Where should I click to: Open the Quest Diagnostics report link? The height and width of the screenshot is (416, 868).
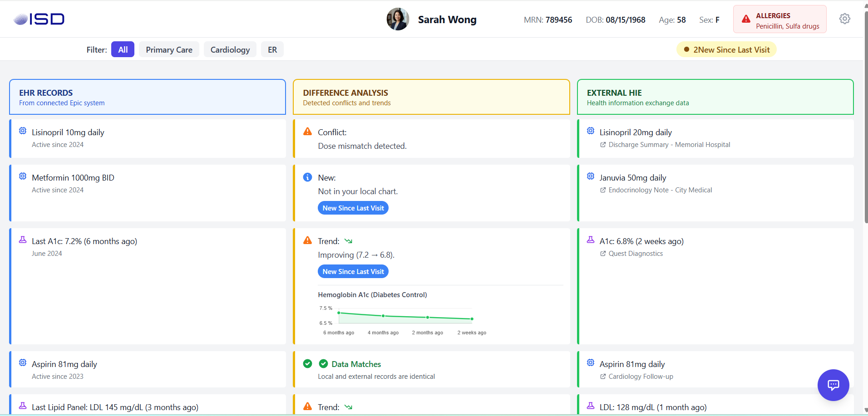tap(636, 253)
